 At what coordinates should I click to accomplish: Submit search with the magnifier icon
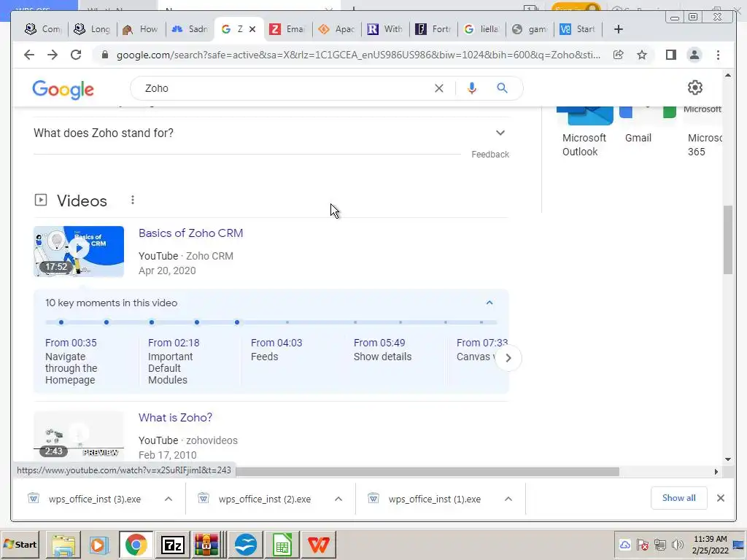tap(502, 88)
